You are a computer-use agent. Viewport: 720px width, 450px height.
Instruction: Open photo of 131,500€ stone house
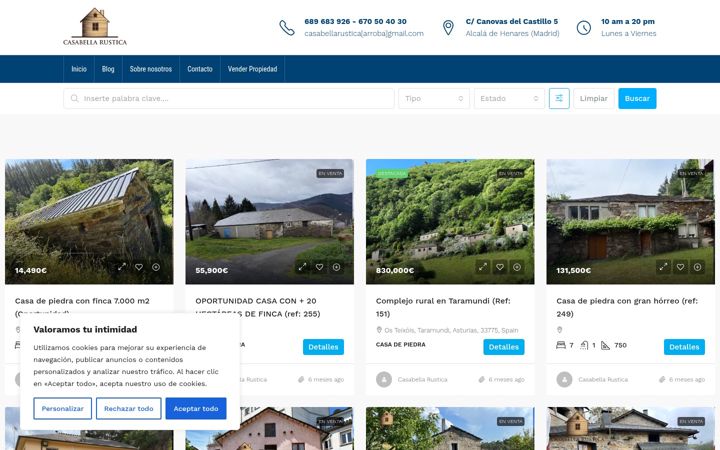coord(630,221)
